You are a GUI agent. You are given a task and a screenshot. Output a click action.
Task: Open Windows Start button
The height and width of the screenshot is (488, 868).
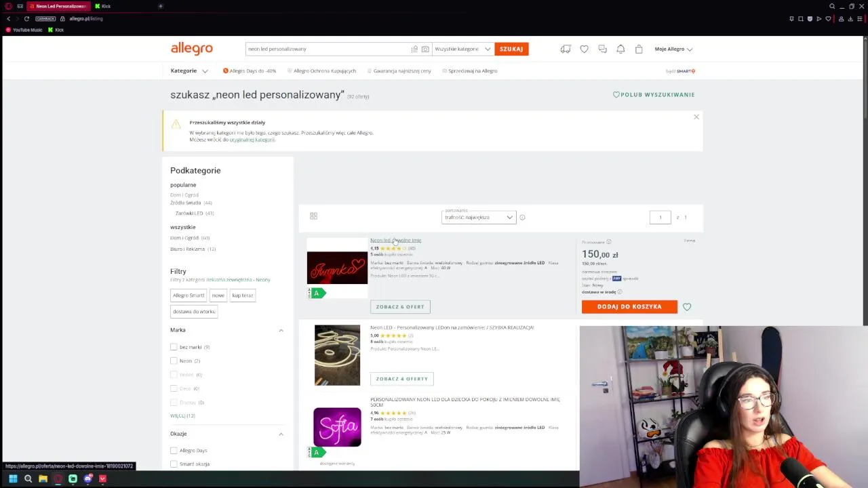tap(13, 479)
